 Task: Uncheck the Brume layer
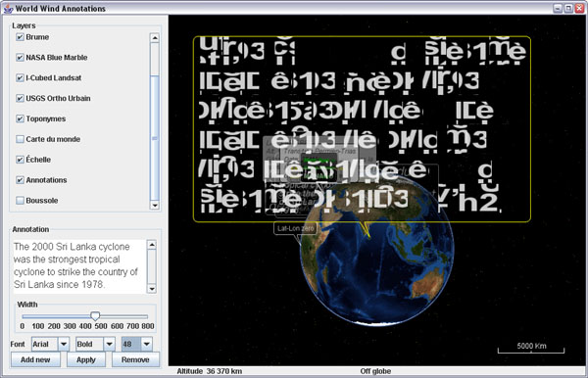tap(20, 37)
